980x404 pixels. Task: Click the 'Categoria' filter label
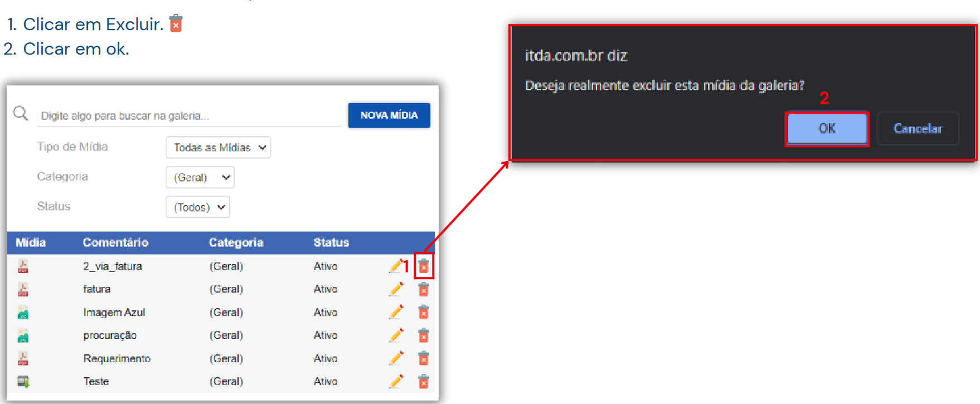[x=62, y=177]
